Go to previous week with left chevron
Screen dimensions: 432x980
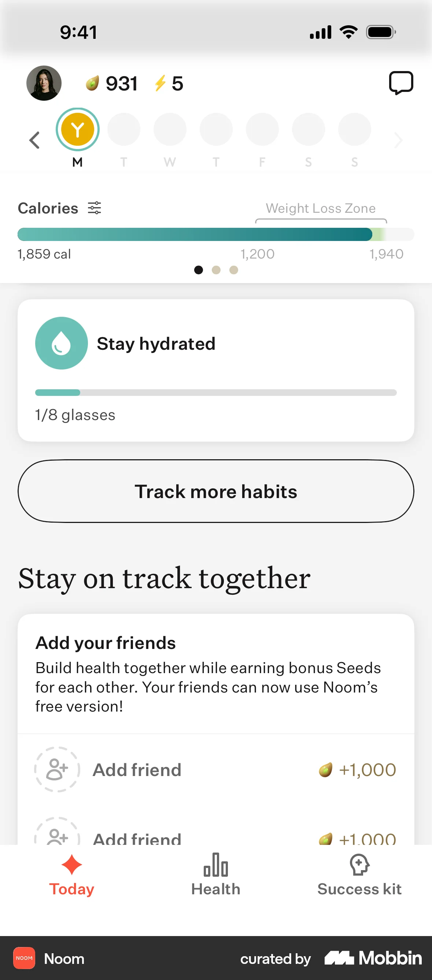(x=34, y=140)
